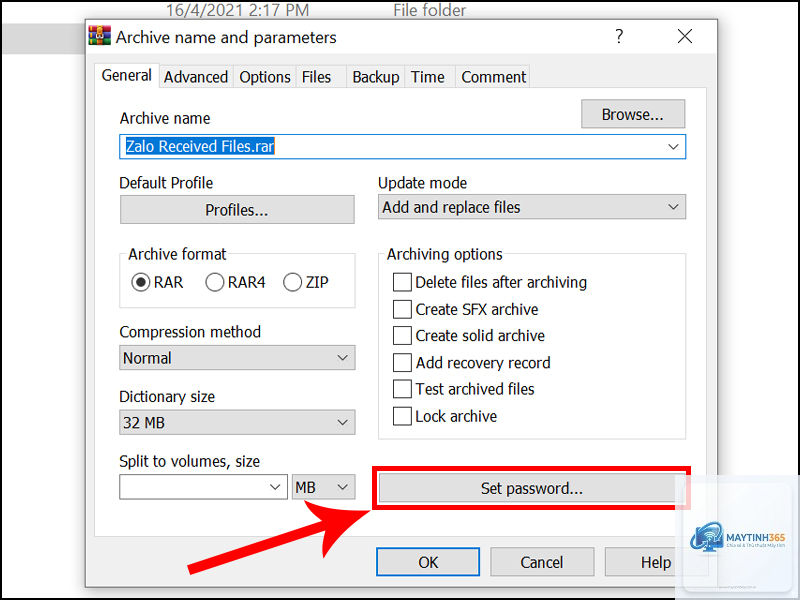Click the Help button

[656, 562]
